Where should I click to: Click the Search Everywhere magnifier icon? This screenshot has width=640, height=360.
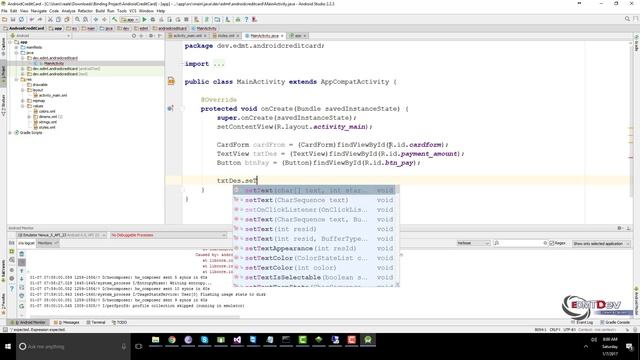click(627, 19)
